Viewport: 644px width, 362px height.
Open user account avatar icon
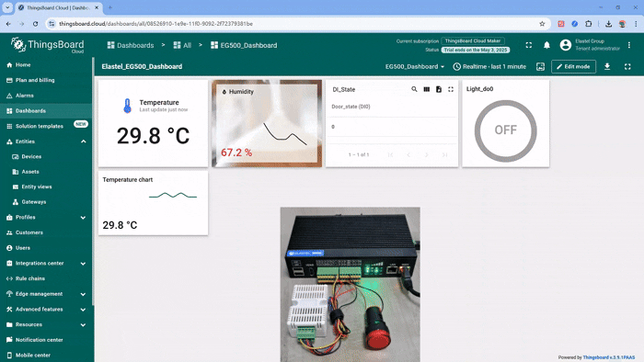tap(566, 45)
